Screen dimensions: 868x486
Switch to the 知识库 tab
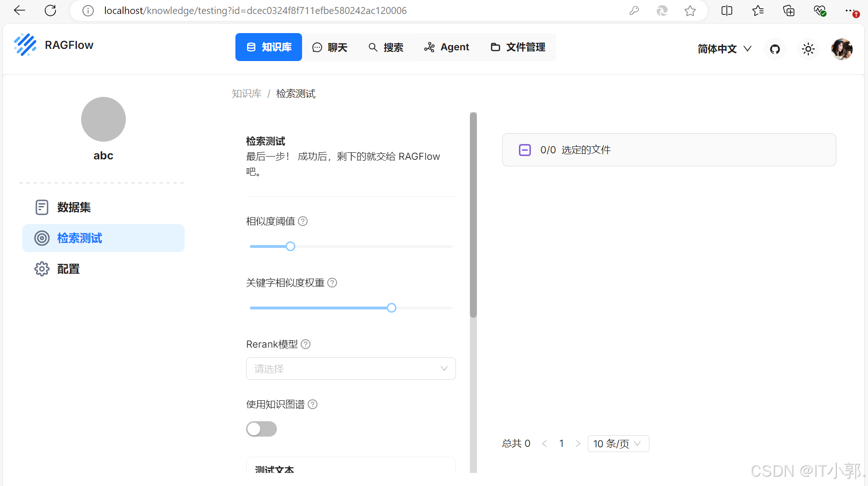[269, 47]
